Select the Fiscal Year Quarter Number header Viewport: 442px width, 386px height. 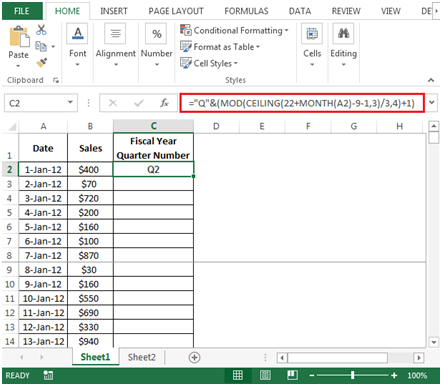point(153,148)
